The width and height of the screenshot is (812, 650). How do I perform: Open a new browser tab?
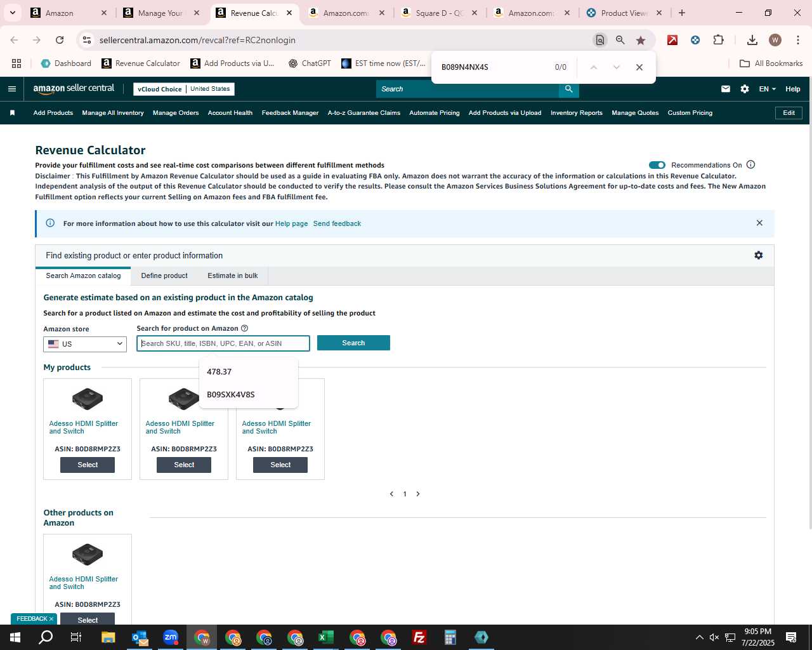pyautogui.click(x=682, y=13)
